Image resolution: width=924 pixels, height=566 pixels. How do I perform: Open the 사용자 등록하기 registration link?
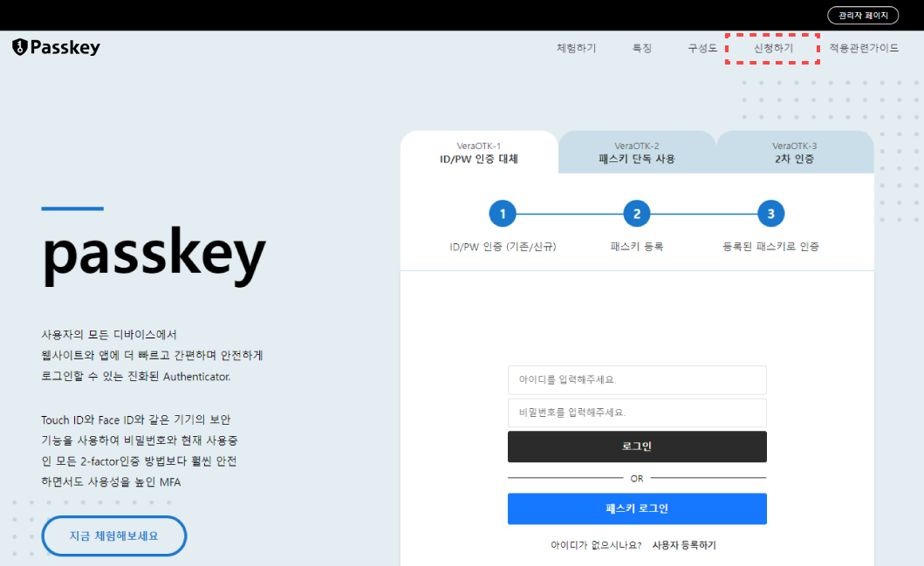point(684,545)
